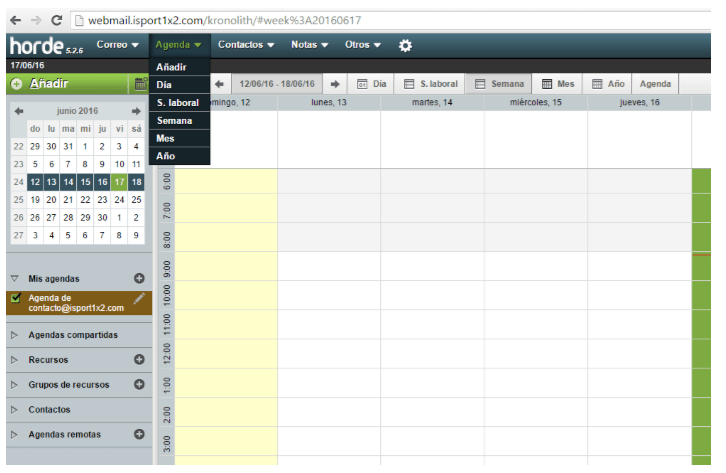Switch to the Año view tab

pyautogui.click(x=608, y=84)
